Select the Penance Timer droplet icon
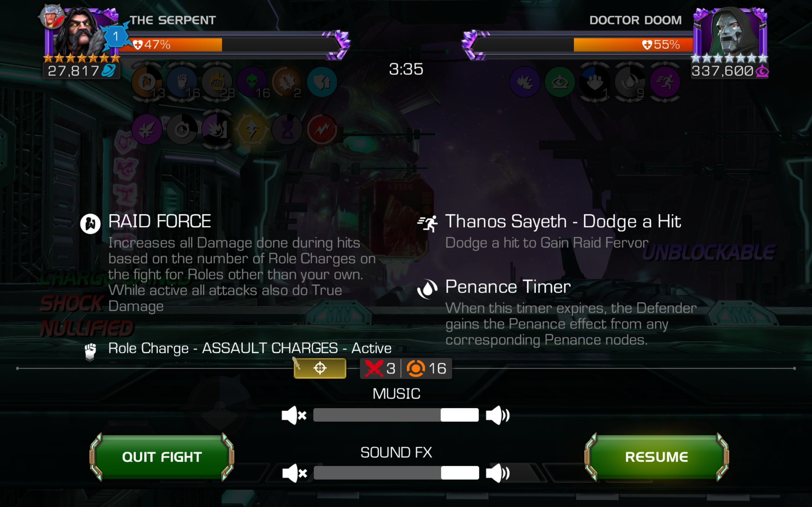This screenshot has height=507, width=812. pos(630,82)
